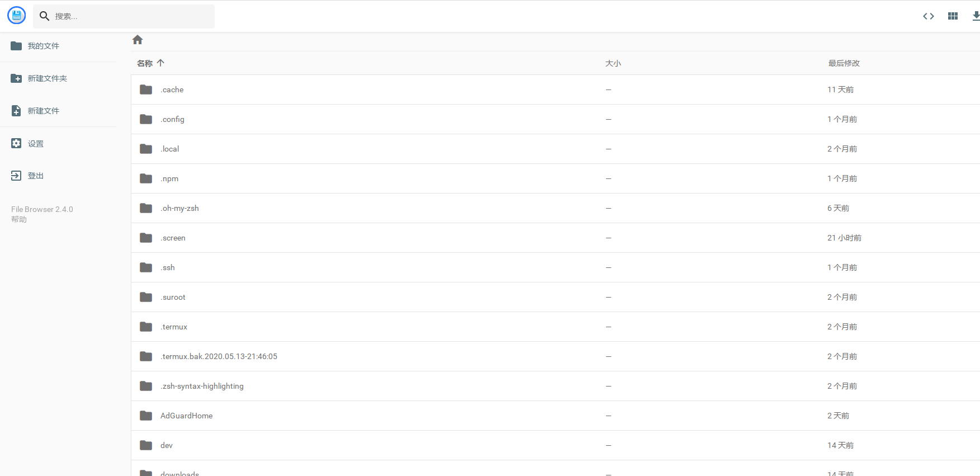Screen dimensions: 980x476
Task: Open the .ssh folder icon
Action: (146, 267)
